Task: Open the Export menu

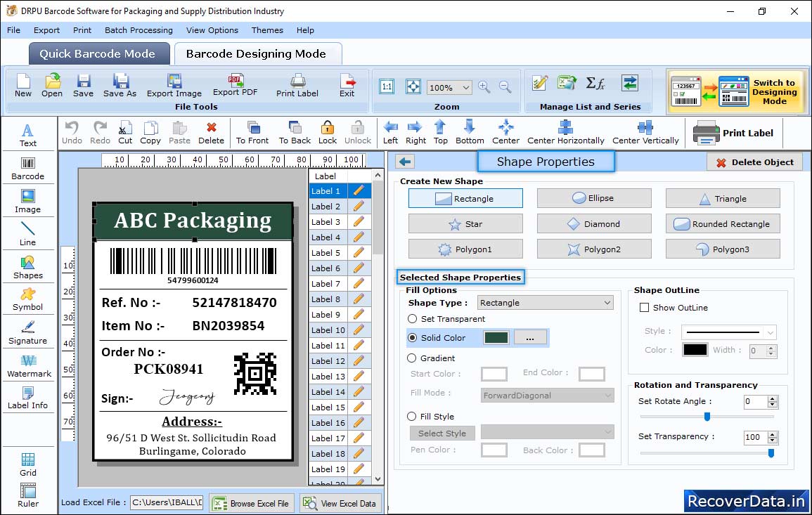Action: tap(46, 30)
